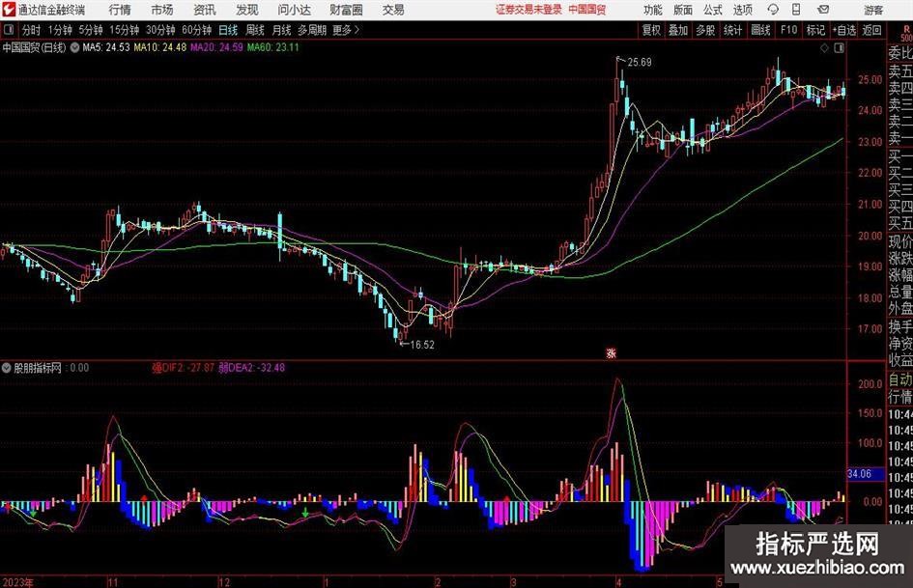913x588 pixels.
Task: Click the 多股 multi-stock button
Action: tap(705, 30)
